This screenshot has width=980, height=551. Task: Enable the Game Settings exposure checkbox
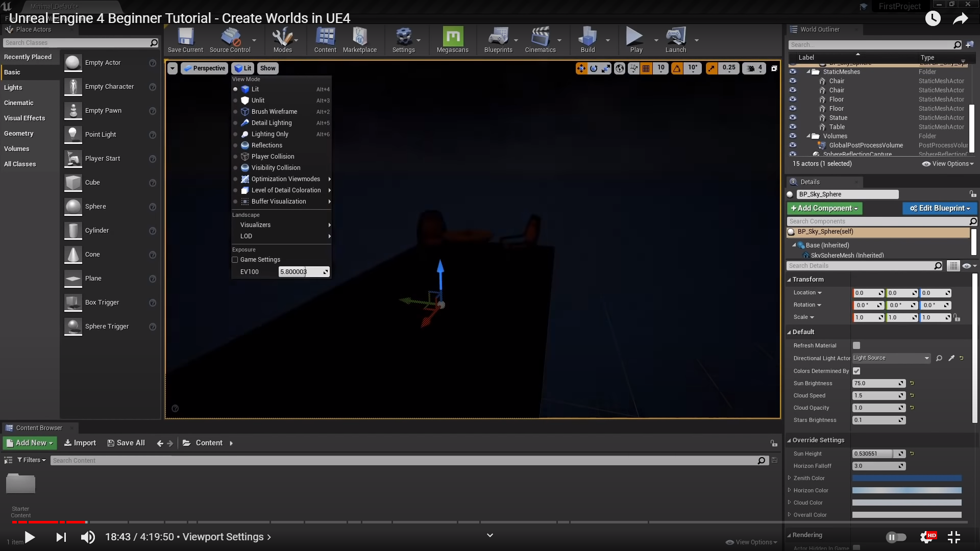tap(235, 260)
